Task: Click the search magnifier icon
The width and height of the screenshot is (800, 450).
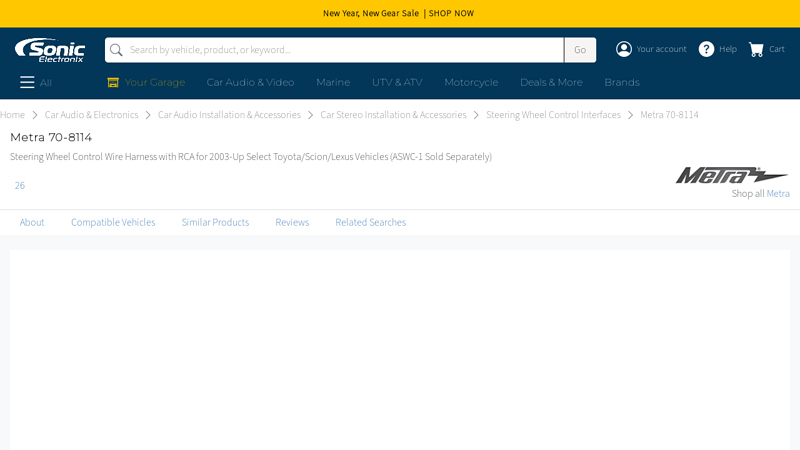Action: tap(117, 50)
